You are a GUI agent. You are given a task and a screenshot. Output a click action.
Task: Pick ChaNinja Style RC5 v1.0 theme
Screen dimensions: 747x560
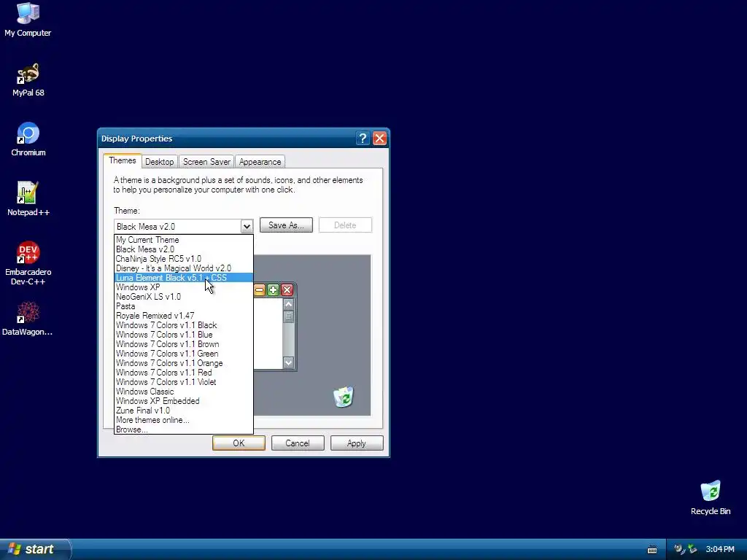[x=184, y=259]
